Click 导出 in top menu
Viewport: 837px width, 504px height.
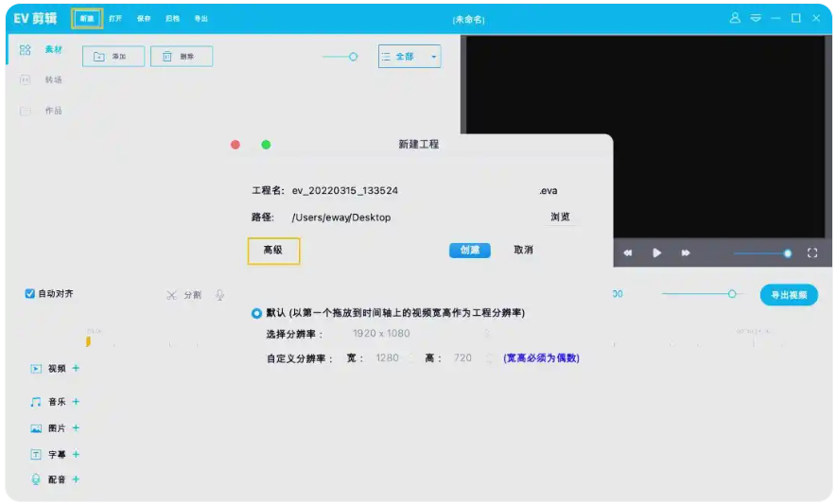[201, 19]
